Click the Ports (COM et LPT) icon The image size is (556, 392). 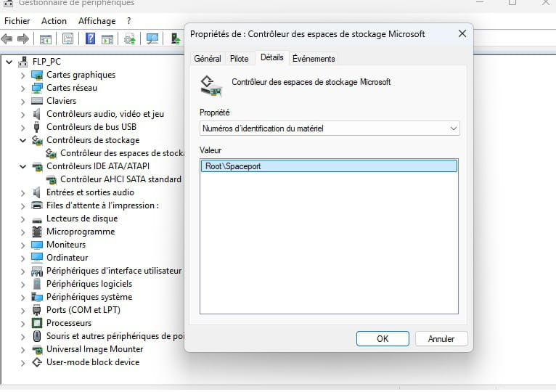point(36,310)
